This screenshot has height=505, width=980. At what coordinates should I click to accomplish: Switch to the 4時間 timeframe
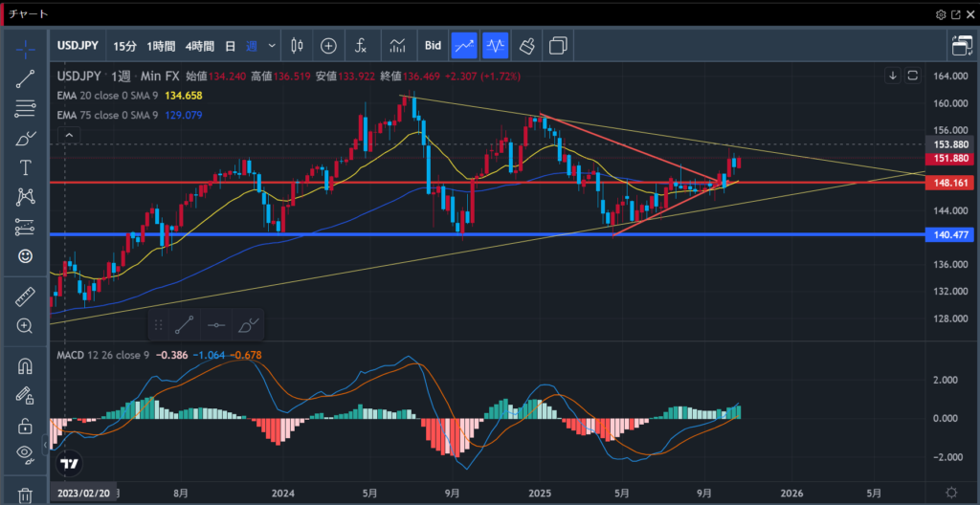pos(199,45)
